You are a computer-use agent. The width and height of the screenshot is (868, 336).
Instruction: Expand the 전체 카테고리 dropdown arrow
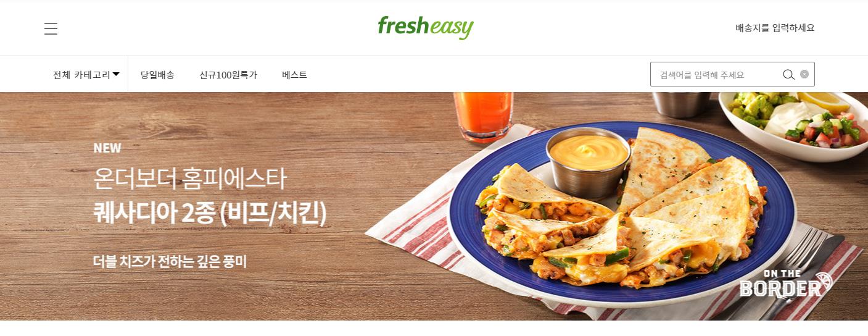click(x=116, y=75)
